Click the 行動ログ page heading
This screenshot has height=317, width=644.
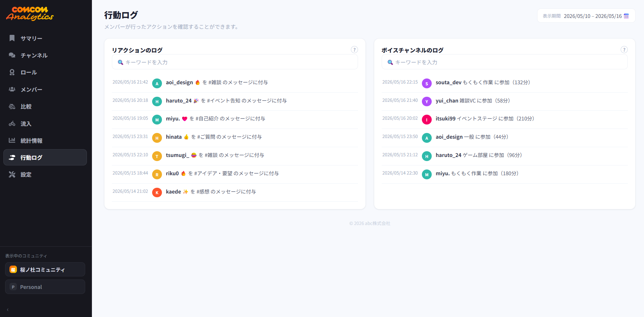point(121,15)
